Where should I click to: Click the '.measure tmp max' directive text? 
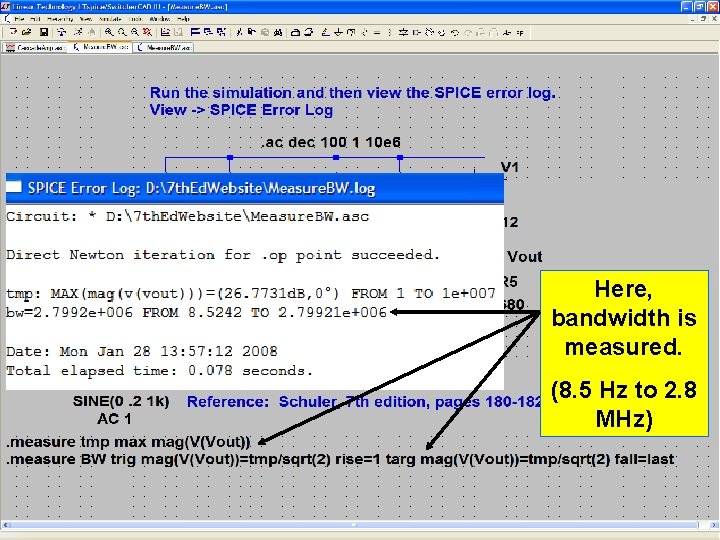point(128,442)
